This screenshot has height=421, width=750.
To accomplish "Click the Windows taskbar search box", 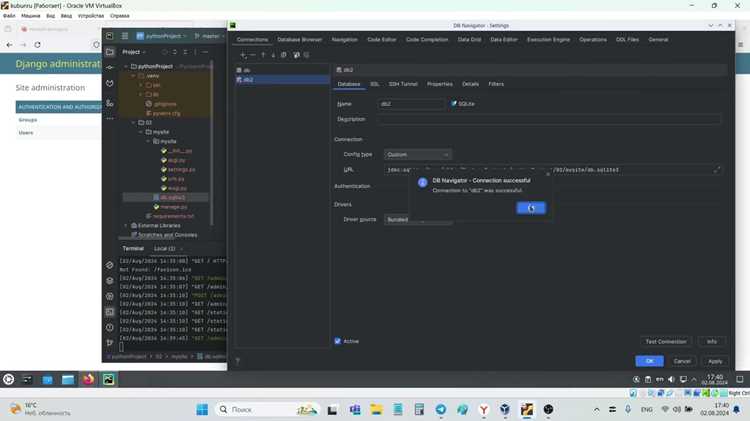I will click(x=268, y=410).
